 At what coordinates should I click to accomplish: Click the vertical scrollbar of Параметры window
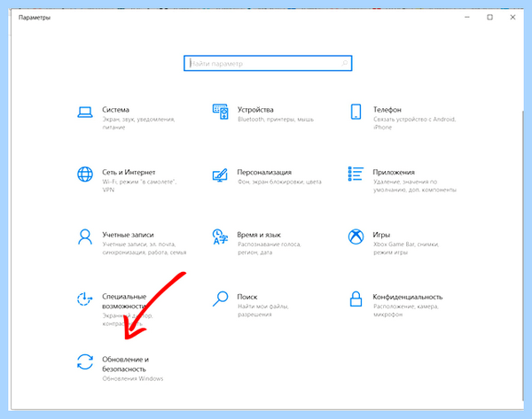click(522, 256)
